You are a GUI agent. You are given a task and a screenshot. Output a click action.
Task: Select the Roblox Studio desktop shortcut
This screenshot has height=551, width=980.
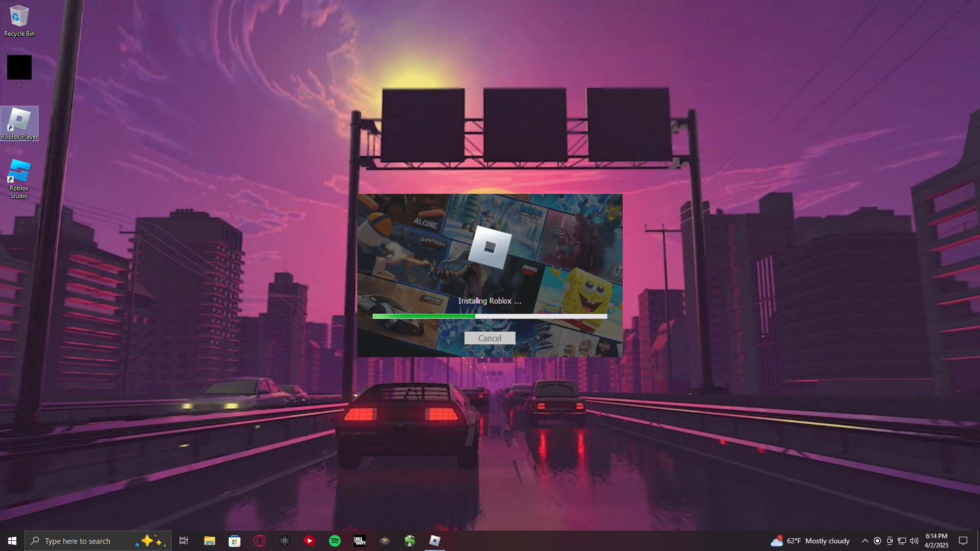19,178
